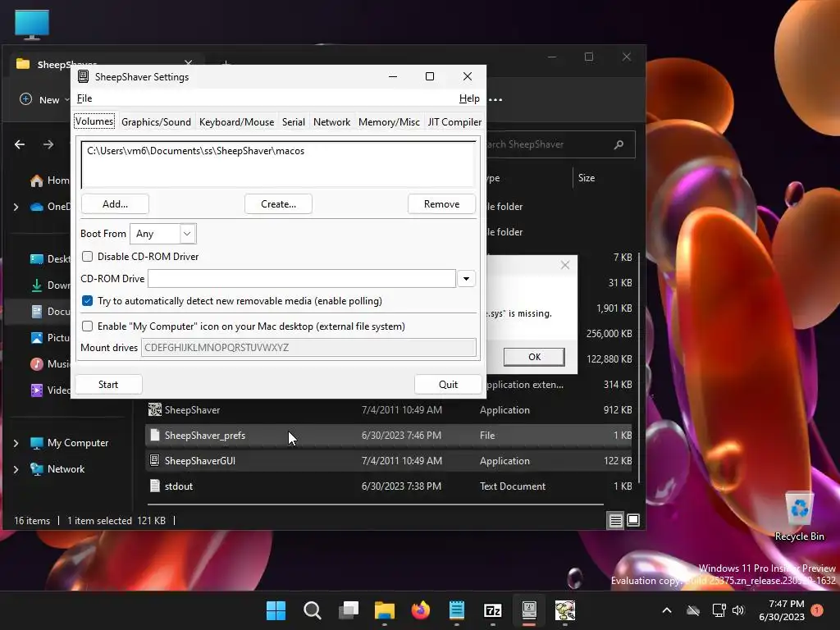The height and width of the screenshot is (630, 840).
Task: Select SheepShaver application file row
Action: pyautogui.click(x=388, y=410)
